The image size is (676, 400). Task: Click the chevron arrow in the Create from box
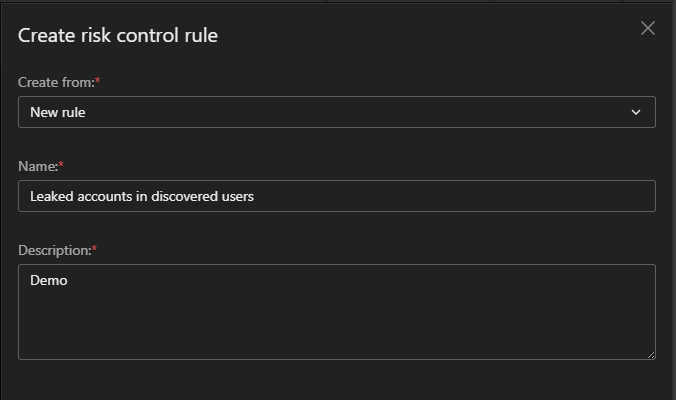pos(636,112)
